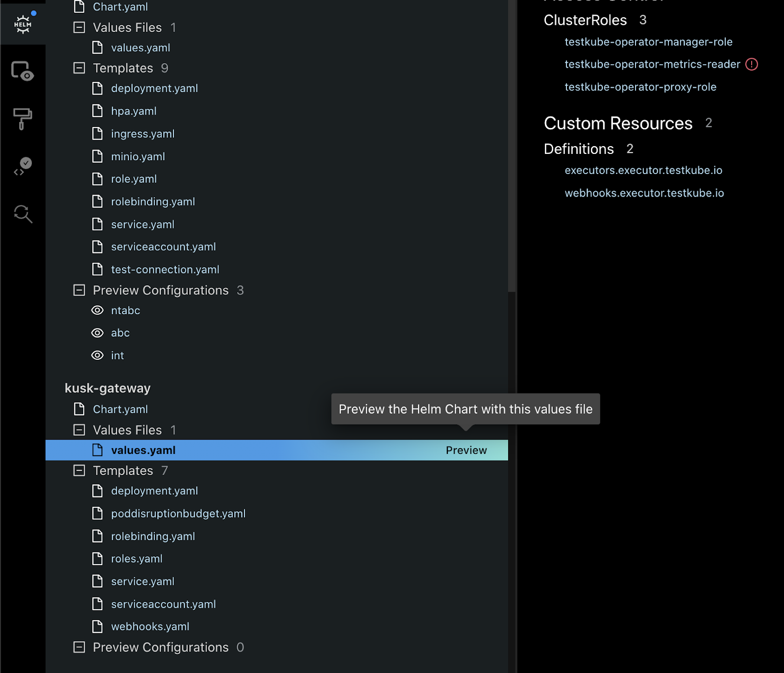Viewport: 784px width, 673px height.
Task: Click eye icon of ntabc preview configuration
Action: [98, 310]
